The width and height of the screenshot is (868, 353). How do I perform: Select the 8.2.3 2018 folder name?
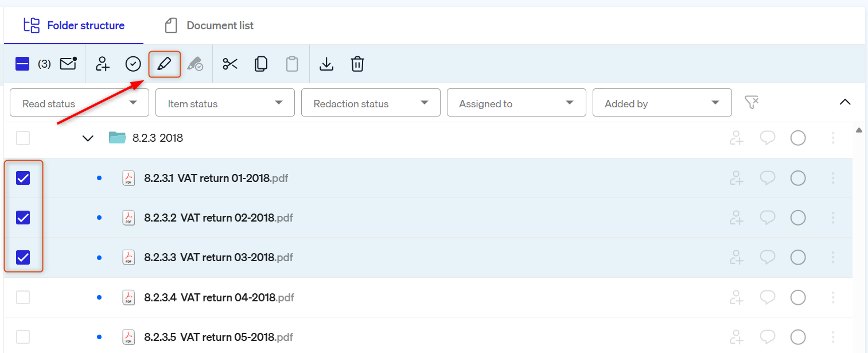point(158,138)
